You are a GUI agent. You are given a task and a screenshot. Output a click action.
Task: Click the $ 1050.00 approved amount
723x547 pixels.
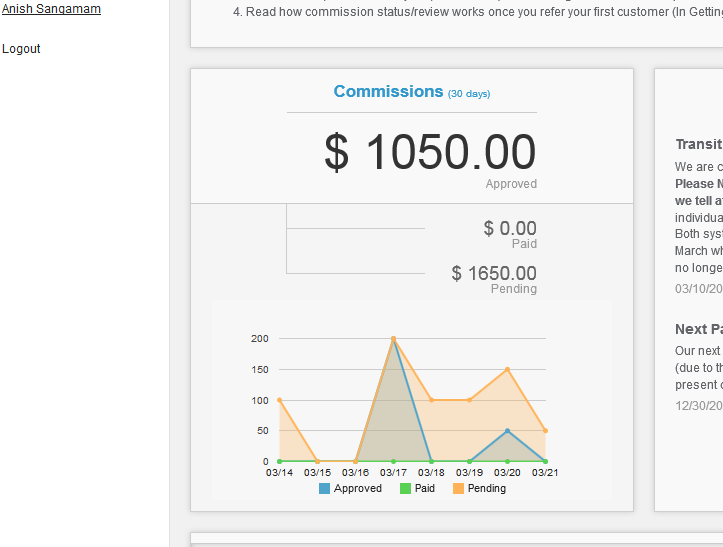430,153
